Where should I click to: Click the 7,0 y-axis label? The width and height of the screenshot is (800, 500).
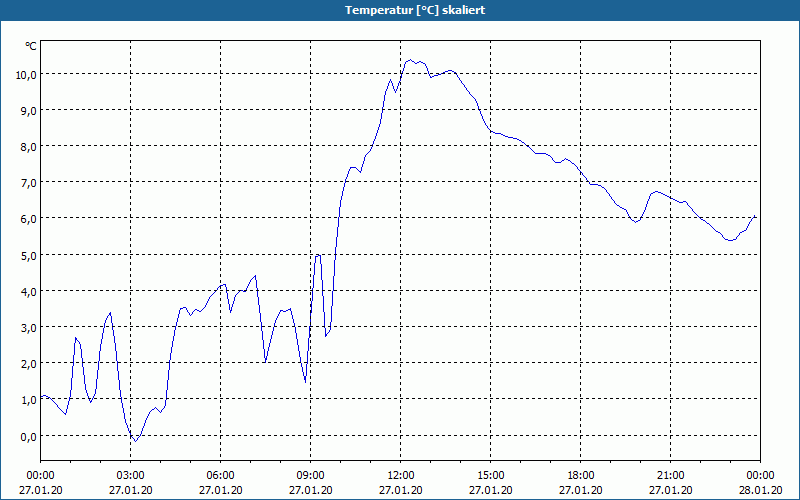point(29,183)
